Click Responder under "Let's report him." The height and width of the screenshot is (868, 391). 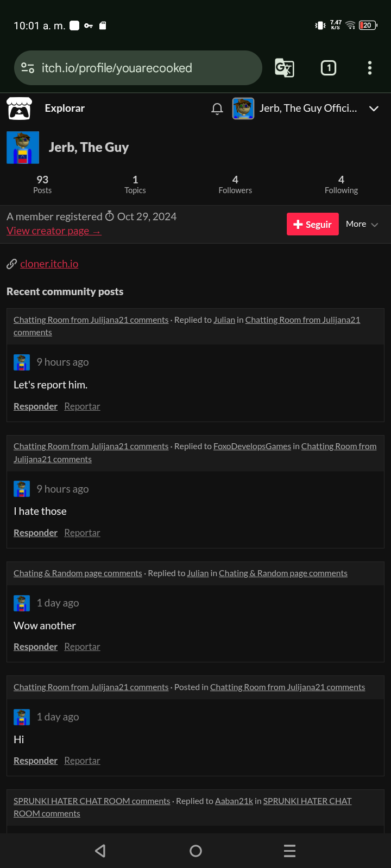pyautogui.click(x=35, y=406)
